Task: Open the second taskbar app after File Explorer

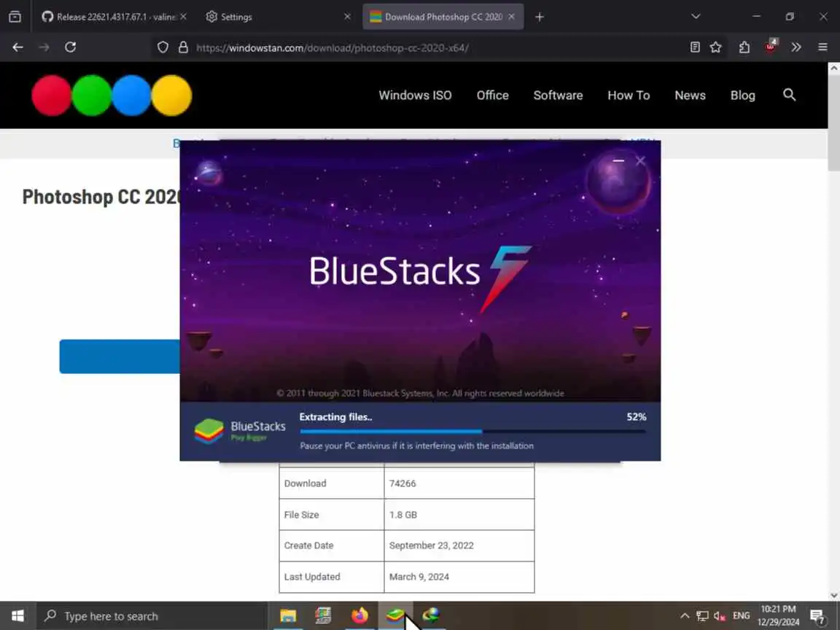Action: [x=323, y=616]
